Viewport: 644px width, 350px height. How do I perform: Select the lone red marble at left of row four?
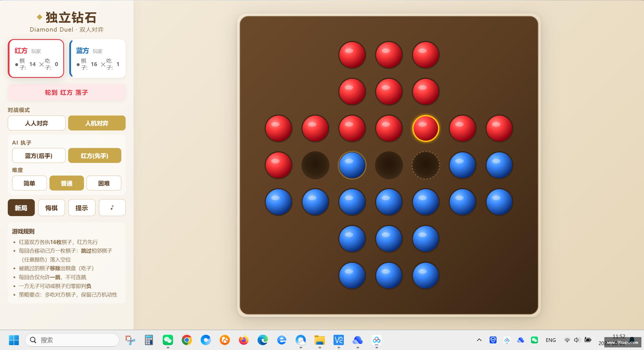278,165
